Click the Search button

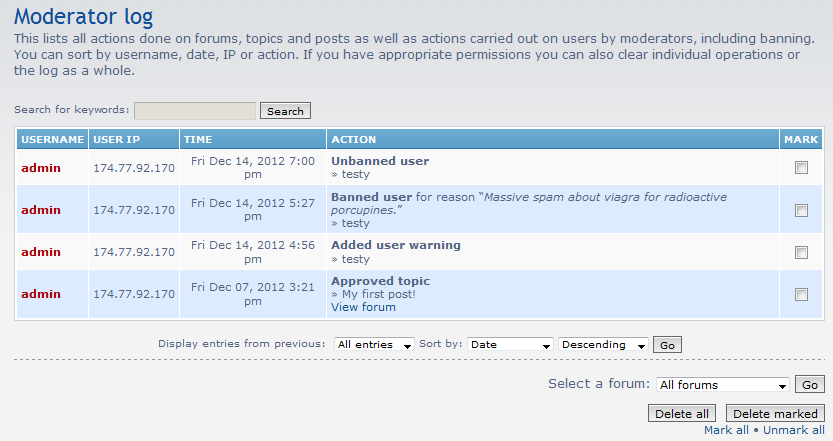point(285,111)
